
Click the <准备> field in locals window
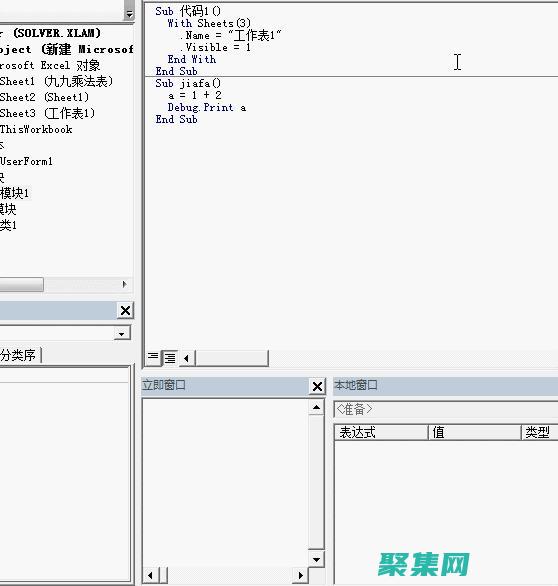tap(446, 409)
